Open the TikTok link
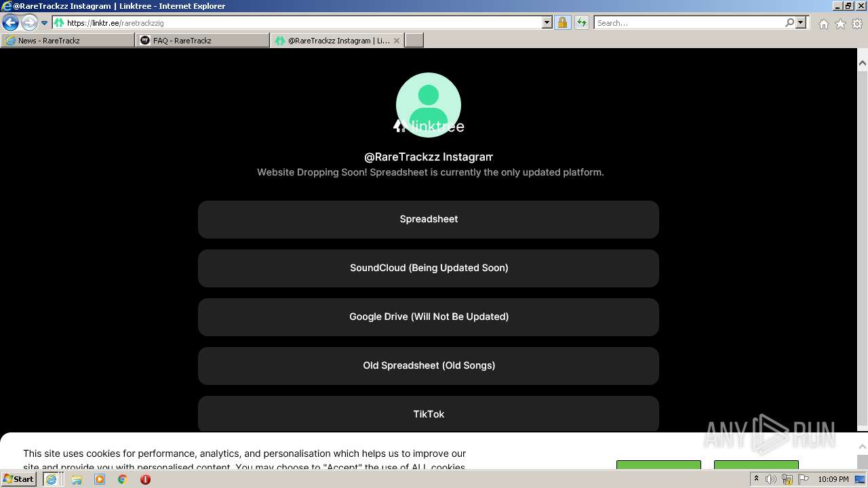Image resolution: width=868 pixels, height=488 pixels. point(429,413)
